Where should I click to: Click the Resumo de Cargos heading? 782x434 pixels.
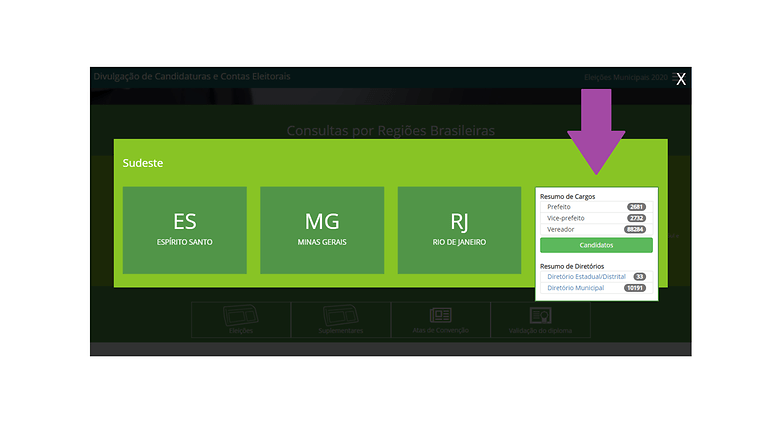point(568,197)
